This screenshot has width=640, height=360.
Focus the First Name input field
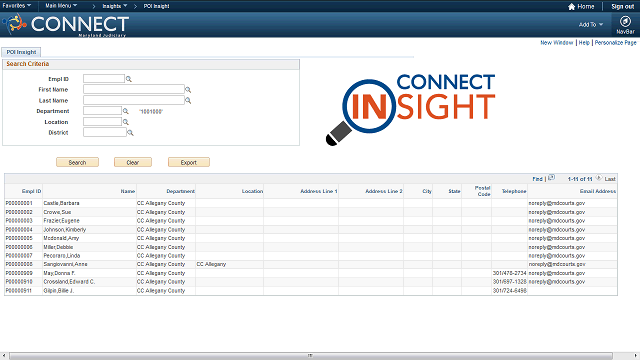pyautogui.click(x=134, y=89)
